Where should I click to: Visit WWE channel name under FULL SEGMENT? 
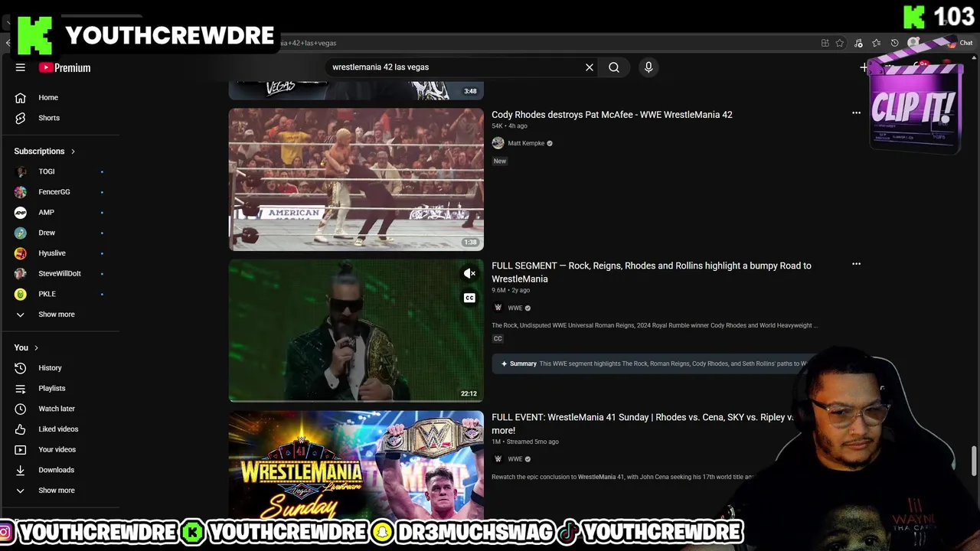point(514,308)
